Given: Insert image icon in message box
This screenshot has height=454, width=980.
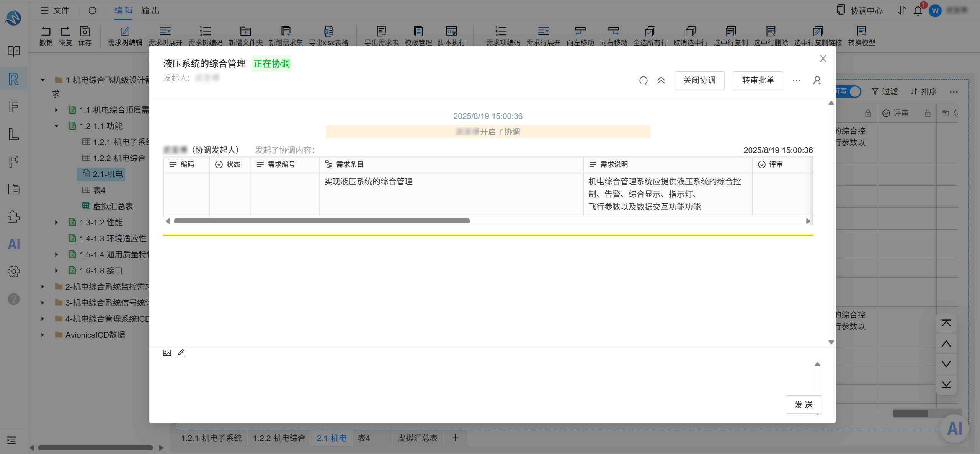Looking at the screenshot, I should point(167,353).
